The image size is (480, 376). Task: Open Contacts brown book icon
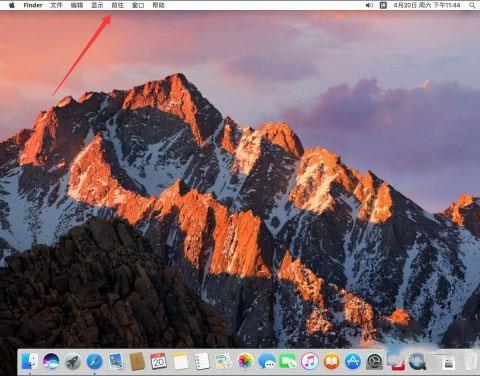coord(137,361)
